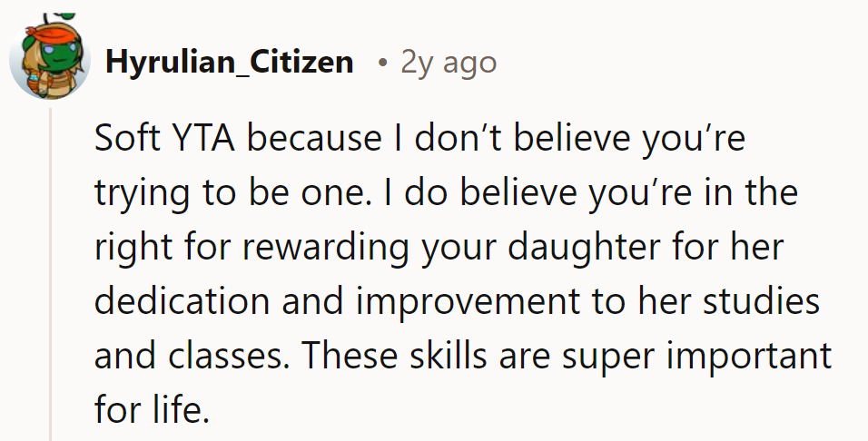This screenshot has width=868, height=441.
Task: Click the word "Soft" in the comment
Action: click(127, 138)
